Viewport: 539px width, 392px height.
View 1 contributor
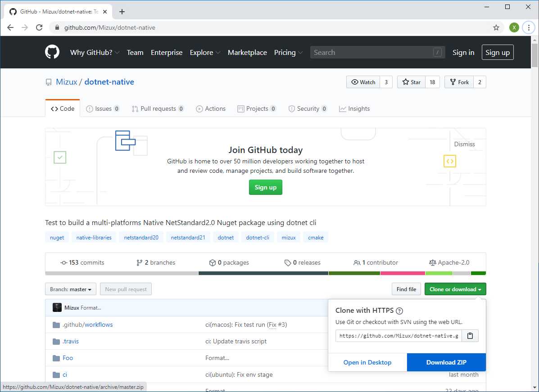376,262
